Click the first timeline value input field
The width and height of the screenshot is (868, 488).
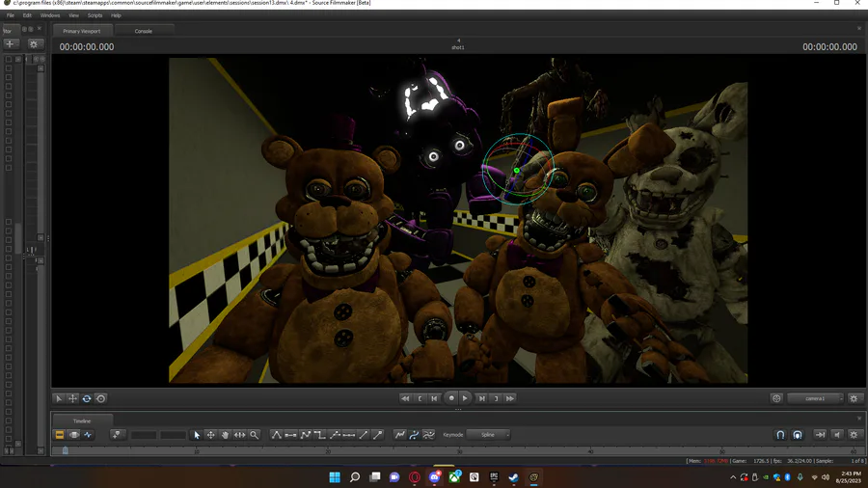144,435
